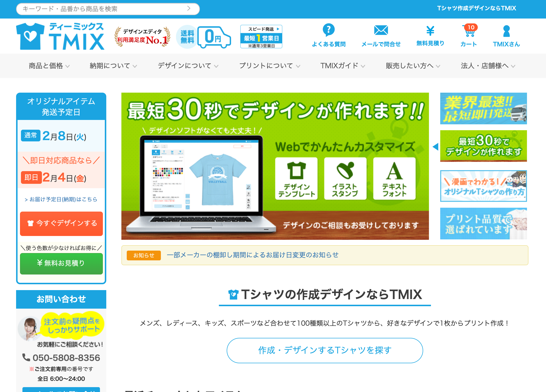
Task: Open the shopping cart icon
Action: [469, 31]
